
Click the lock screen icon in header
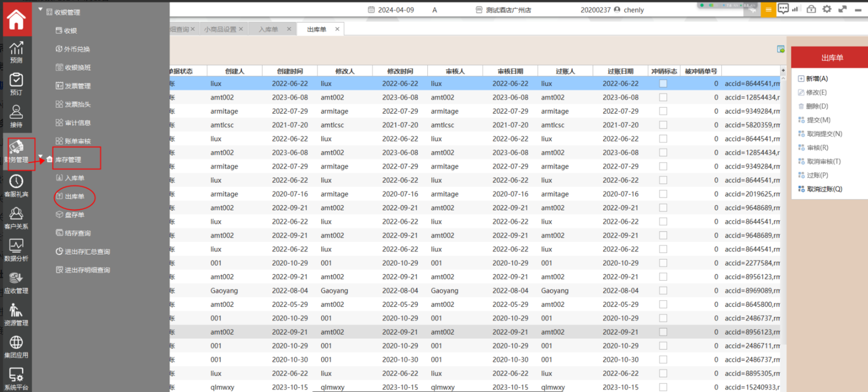tap(811, 9)
